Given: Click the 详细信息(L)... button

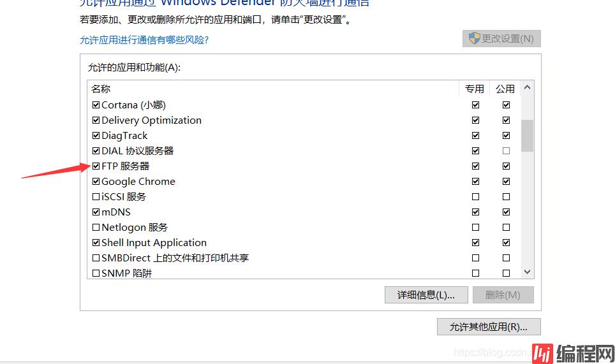Looking at the screenshot, I should click(426, 295).
